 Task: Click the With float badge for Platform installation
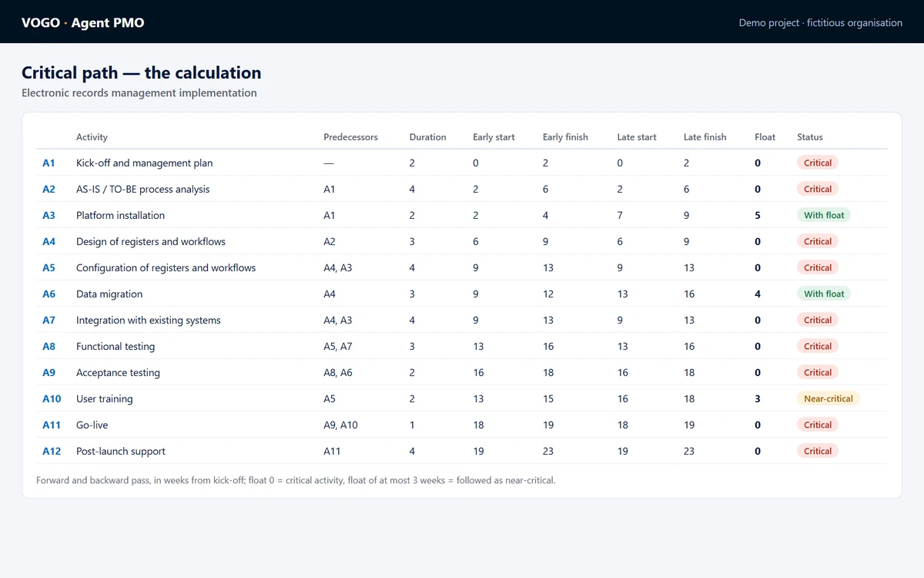(x=824, y=215)
